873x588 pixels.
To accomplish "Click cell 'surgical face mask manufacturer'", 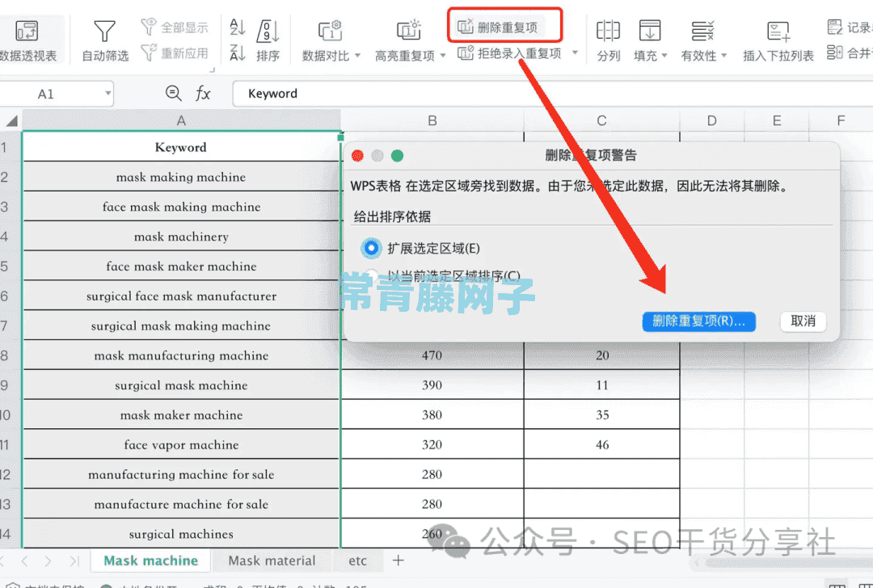I will (x=181, y=296).
